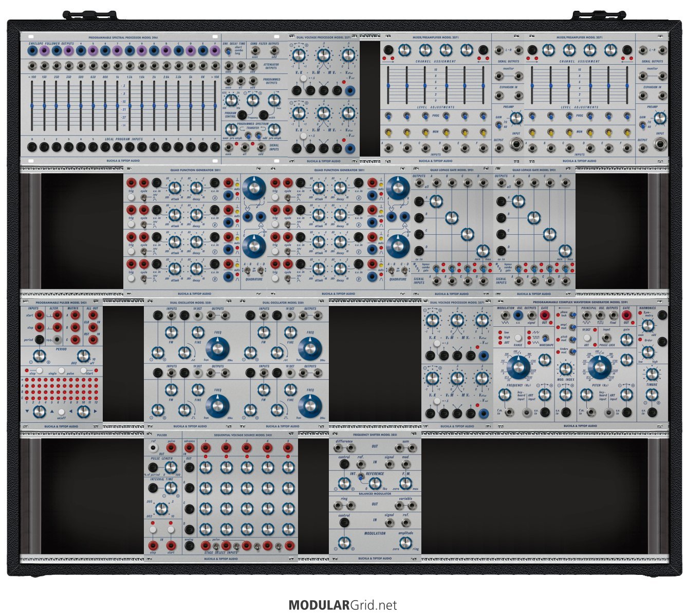Flip the timbre mod. switch on Model 259t
686x616 pixels.
(572, 351)
